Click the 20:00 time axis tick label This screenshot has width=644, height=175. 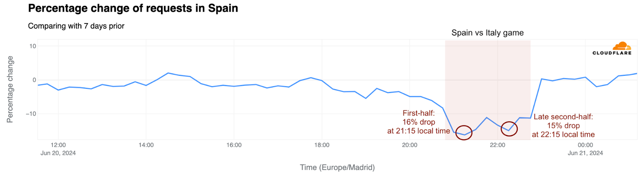(x=410, y=145)
